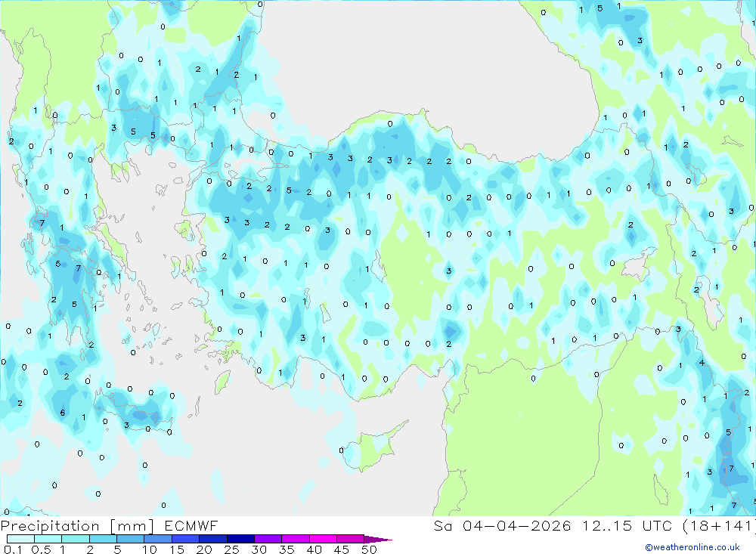Click the legend label '20'
This screenshot has width=756, height=554.
(204, 549)
